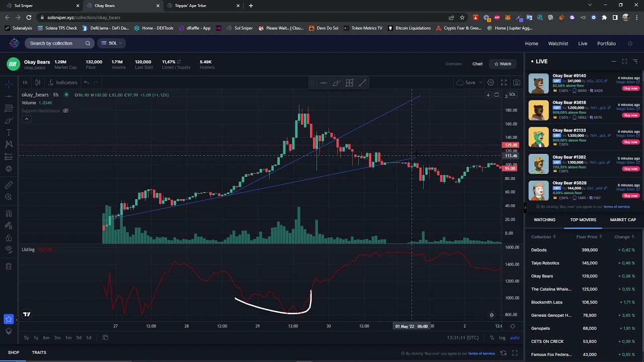
Task: Click the down arrow above the price axis
Action: pos(488,95)
